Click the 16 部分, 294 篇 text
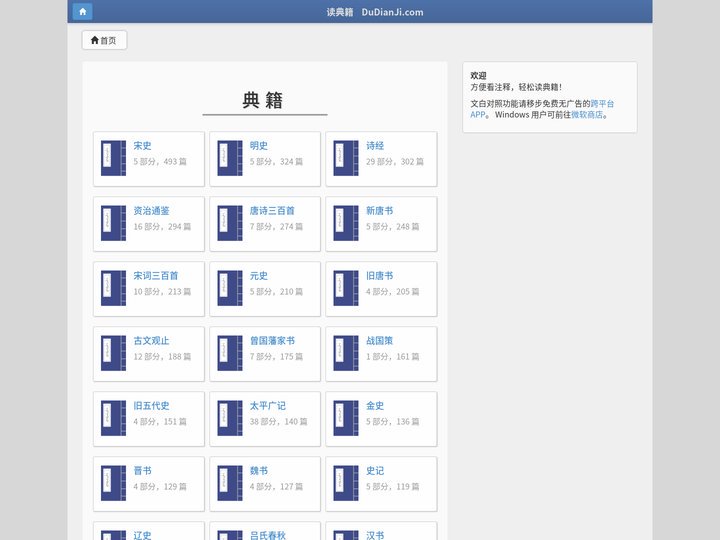The width and height of the screenshot is (720, 540). pyautogui.click(x=162, y=227)
